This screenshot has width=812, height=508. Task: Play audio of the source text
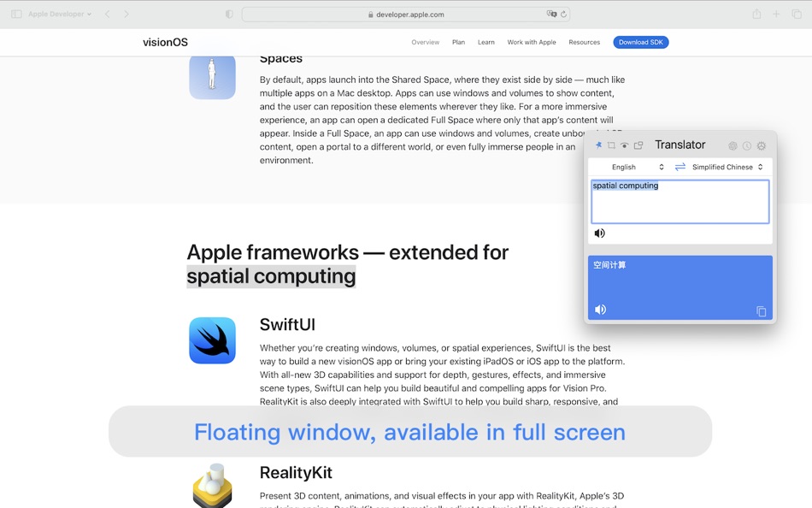(600, 233)
